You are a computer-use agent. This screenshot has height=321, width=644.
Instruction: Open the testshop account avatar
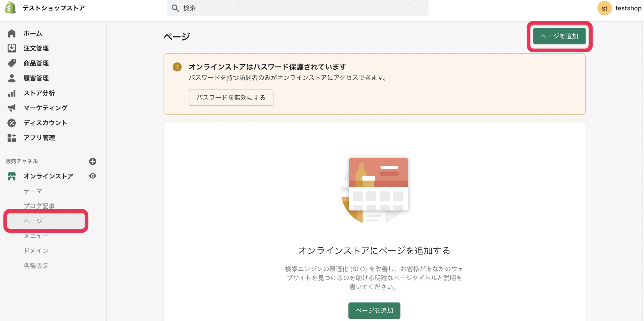[x=604, y=8]
